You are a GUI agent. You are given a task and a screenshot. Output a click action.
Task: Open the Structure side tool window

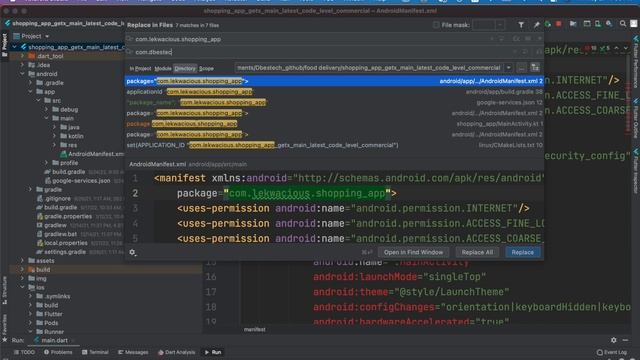tap(4, 290)
